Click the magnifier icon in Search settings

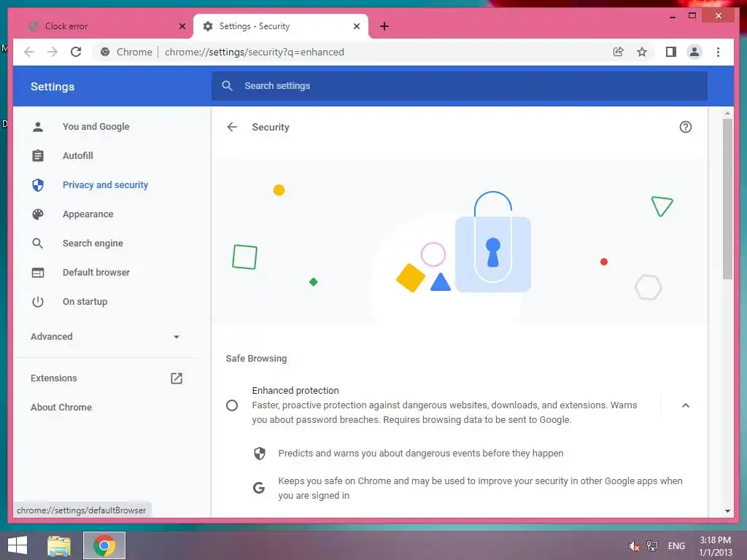(228, 86)
